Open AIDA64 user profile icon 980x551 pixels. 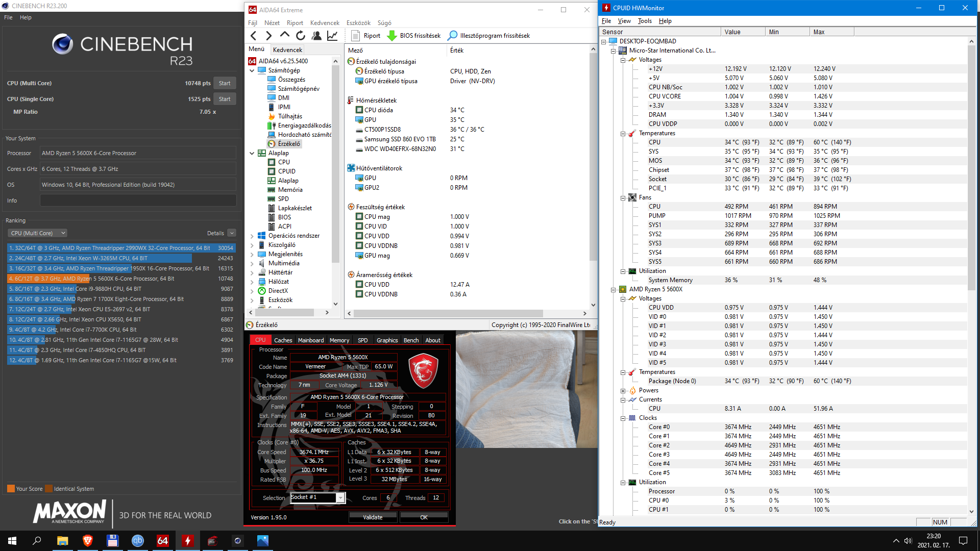pyautogui.click(x=316, y=36)
